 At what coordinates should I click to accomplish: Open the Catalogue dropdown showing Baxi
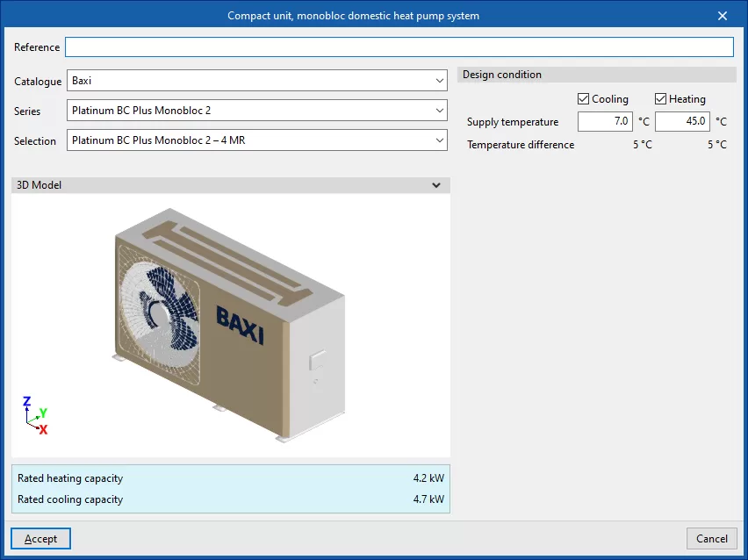(x=256, y=81)
